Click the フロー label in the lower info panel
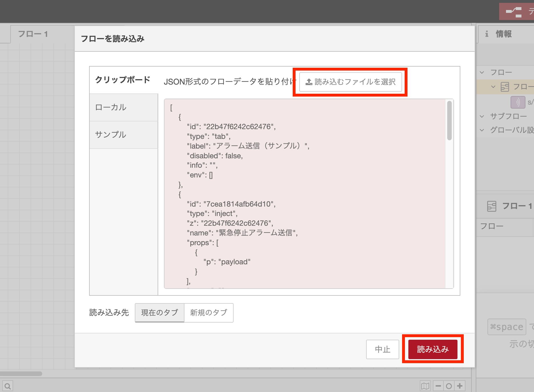The width and height of the screenshot is (534, 392). pos(492,226)
